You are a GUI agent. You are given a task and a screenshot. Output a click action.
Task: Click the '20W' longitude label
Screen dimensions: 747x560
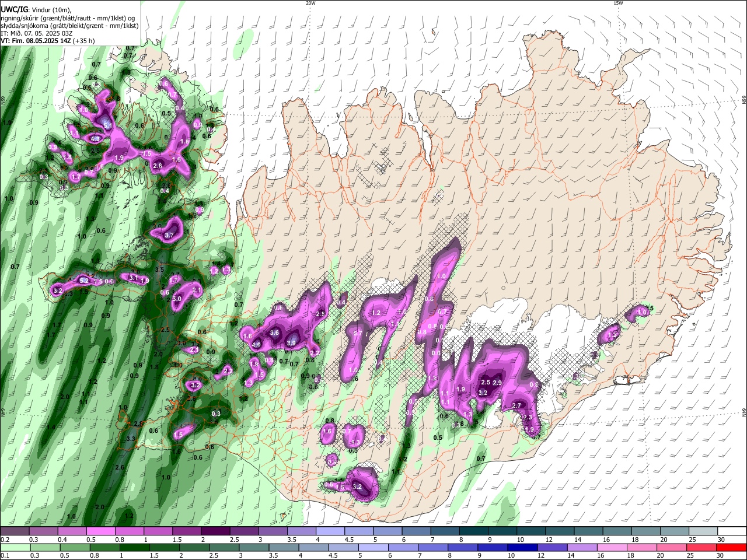310,3
